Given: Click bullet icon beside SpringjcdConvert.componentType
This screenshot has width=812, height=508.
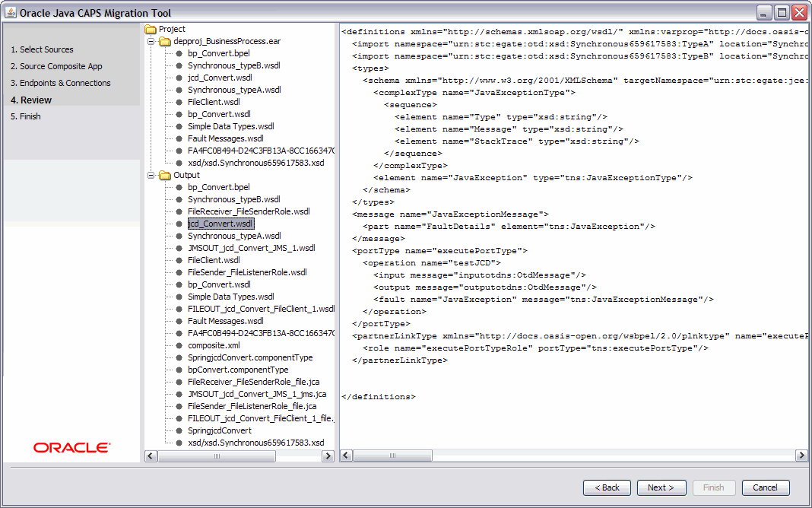Looking at the screenshot, I should coord(179,358).
